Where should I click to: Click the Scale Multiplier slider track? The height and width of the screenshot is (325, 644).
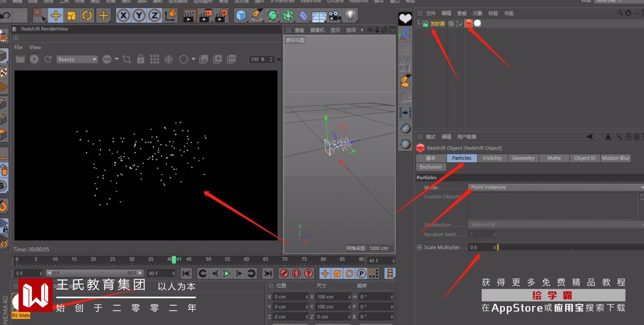pos(570,247)
